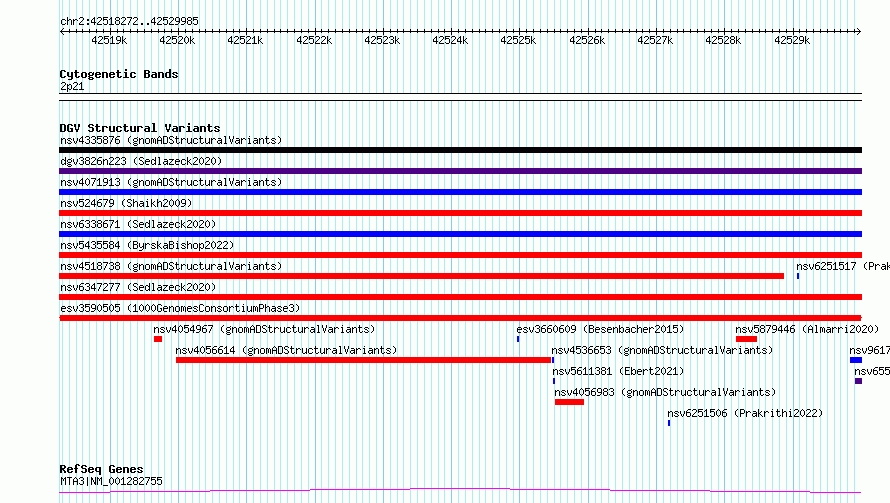Click the 42519k ruler label
Screen dimensions: 890x503
coord(109,40)
